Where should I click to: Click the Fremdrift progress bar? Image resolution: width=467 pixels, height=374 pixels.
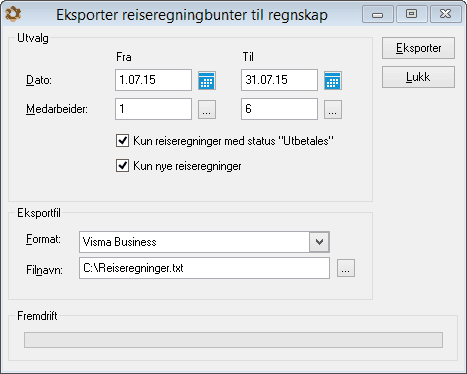233,340
